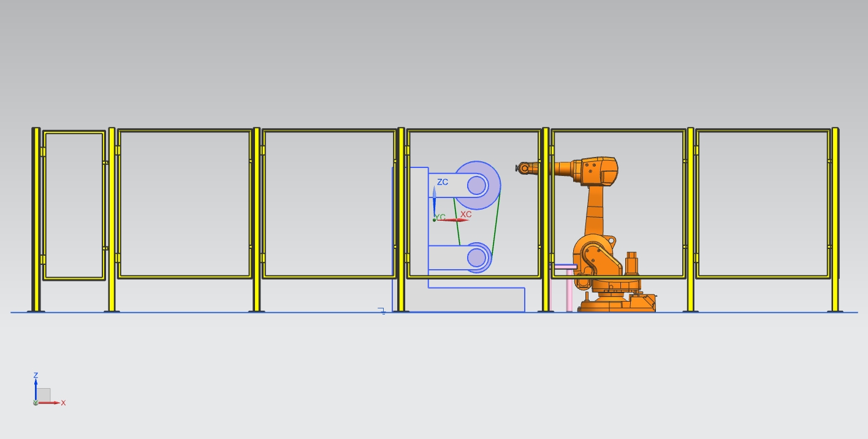Select the ZC axis label of the WCS

click(442, 182)
